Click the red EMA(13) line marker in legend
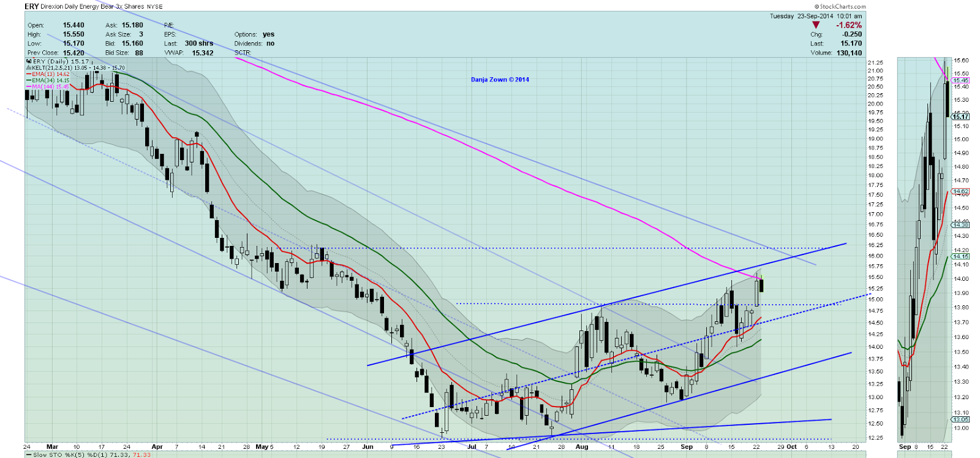Screen dimensions: 980x458 click(29, 74)
